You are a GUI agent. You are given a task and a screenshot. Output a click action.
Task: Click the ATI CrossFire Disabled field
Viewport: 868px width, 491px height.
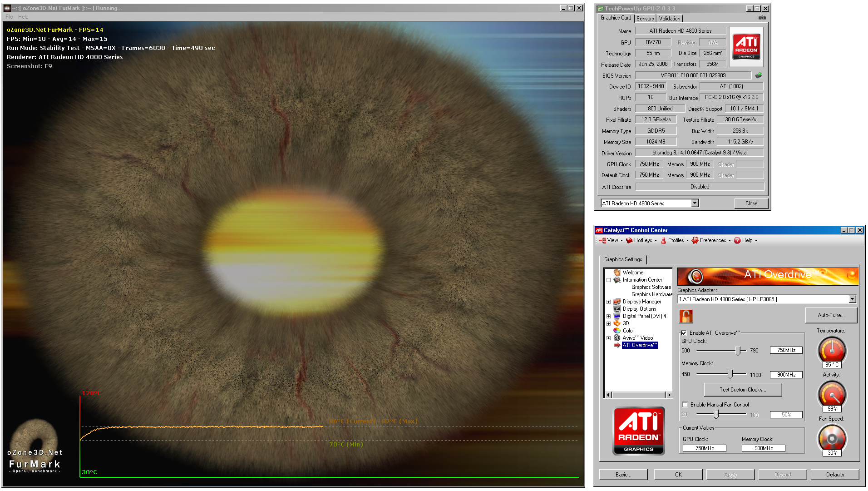[x=700, y=187]
